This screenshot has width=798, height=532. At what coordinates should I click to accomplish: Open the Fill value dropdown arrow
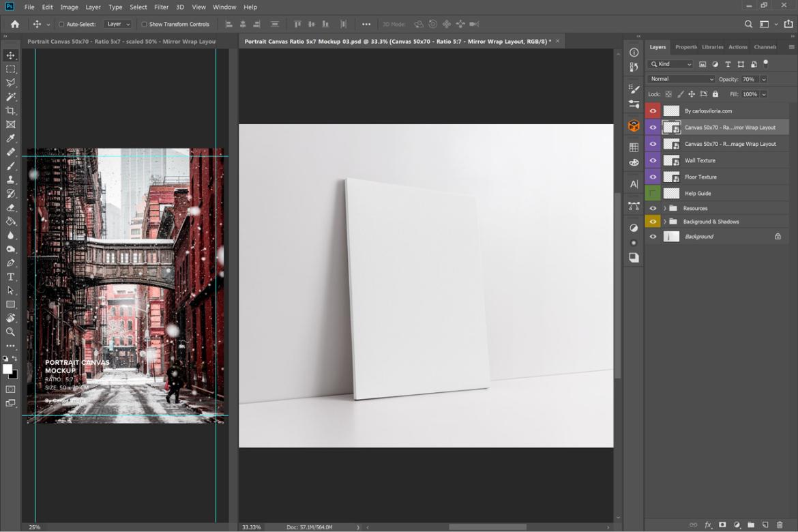764,94
